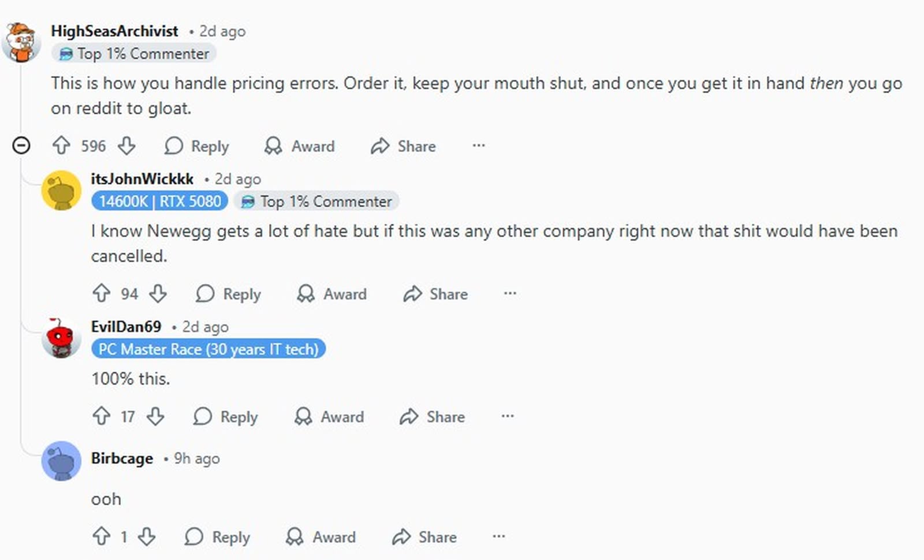Share EvilDan69's comment
924x560 pixels.
(433, 416)
